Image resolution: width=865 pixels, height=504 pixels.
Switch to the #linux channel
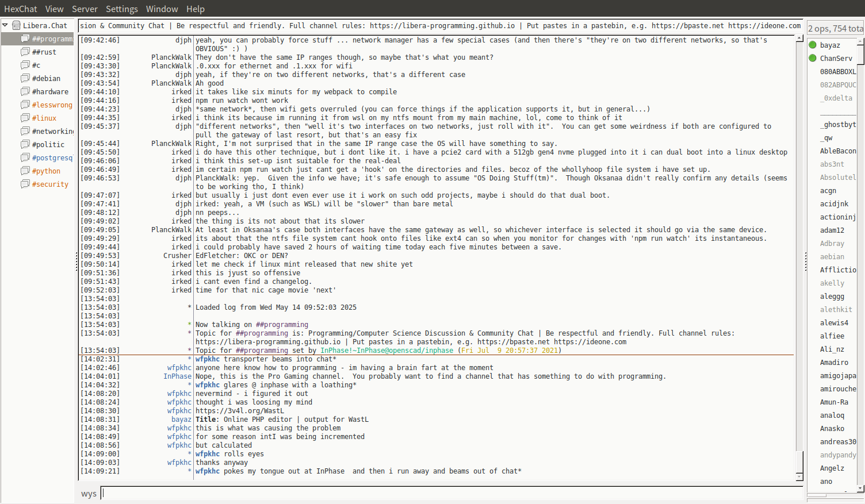coord(44,118)
